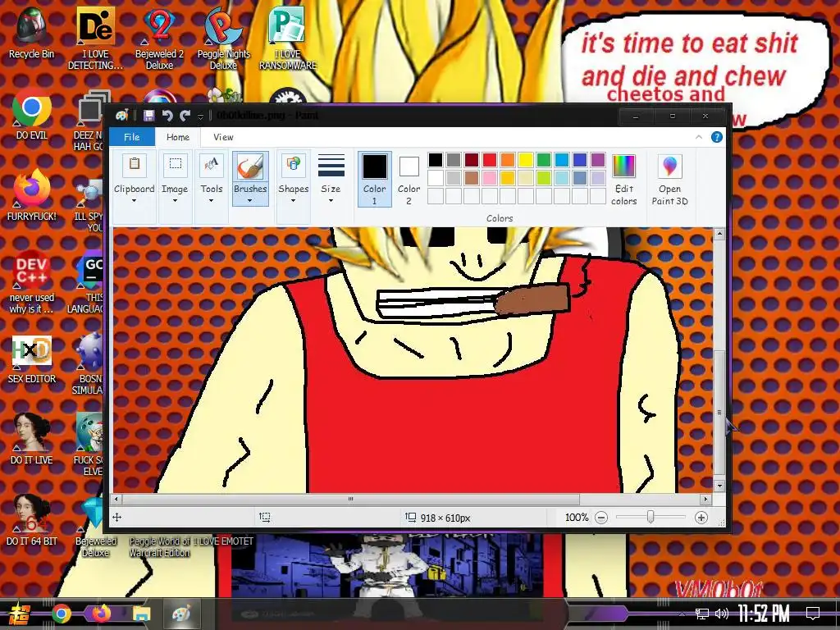Image resolution: width=840 pixels, height=630 pixels.
Task: Click Open Paint 3D button
Action: (x=669, y=180)
